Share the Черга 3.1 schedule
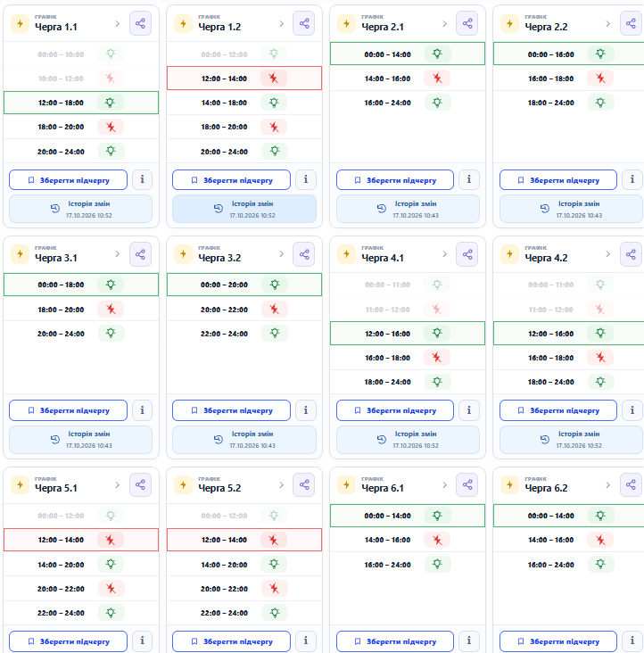The image size is (644, 653). [x=140, y=254]
